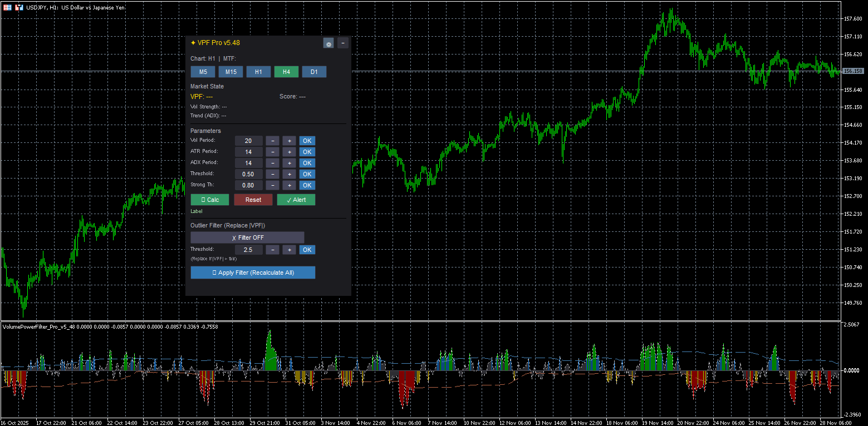
Task: Decrease the Strong Th value
Action: coord(272,185)
